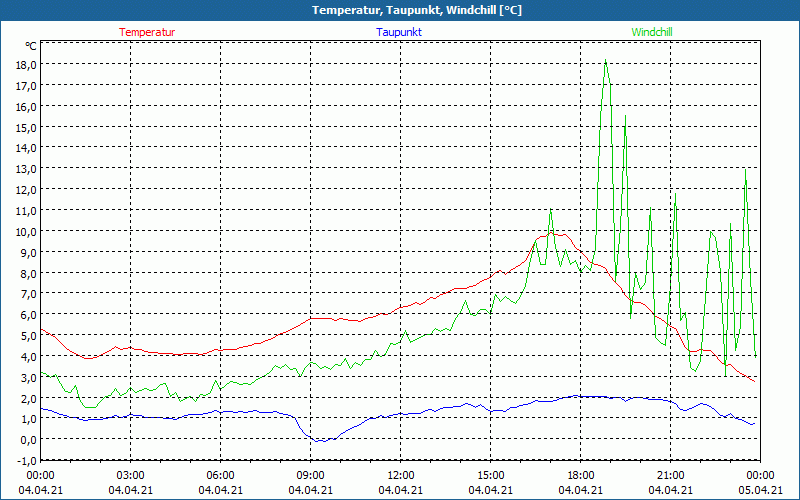Screen dimensions: 800x500
Task: Click the 2,0 y-axis value
Action: coord(29,398)
